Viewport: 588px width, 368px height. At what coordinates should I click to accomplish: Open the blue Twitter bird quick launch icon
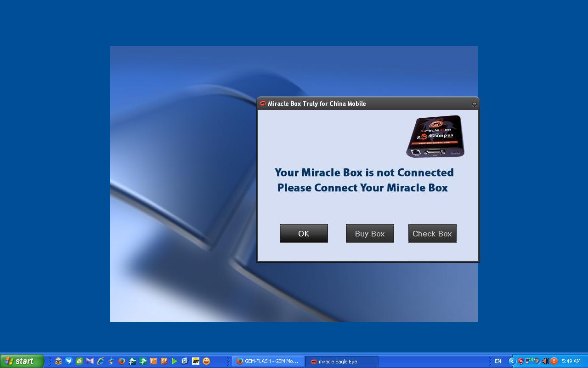(69, 361)
